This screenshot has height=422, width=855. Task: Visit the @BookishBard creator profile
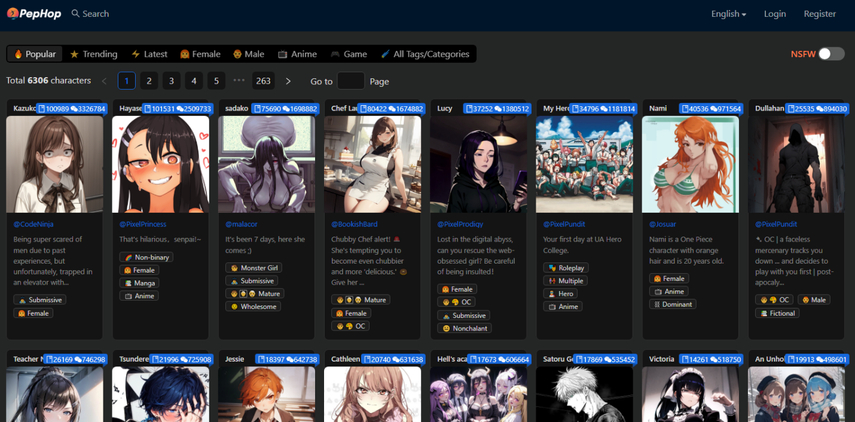354,224
